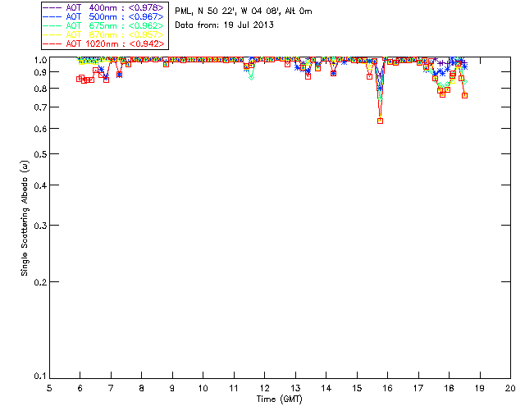Image resolution: width=525 pixels, height=420 pixels.
Task: Click the 'Data from: 19 Jul 2013' text
Action: [224, 25]
